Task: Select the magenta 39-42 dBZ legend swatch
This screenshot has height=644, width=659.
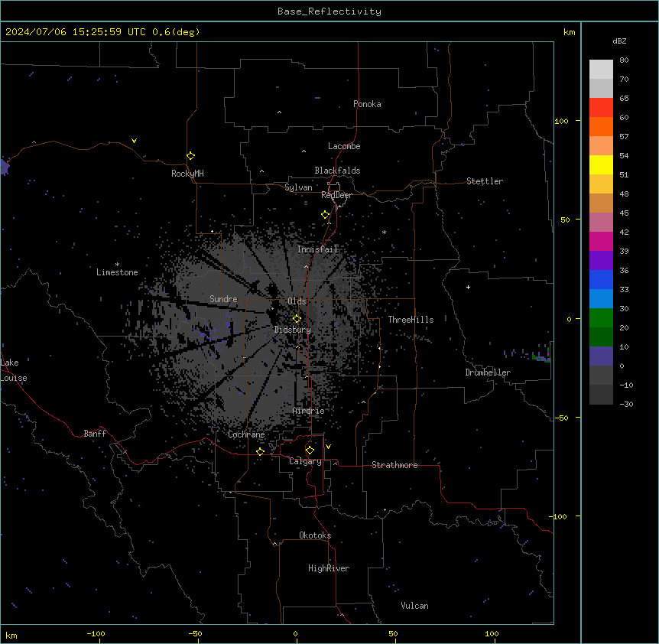Action: pos(601,241)
